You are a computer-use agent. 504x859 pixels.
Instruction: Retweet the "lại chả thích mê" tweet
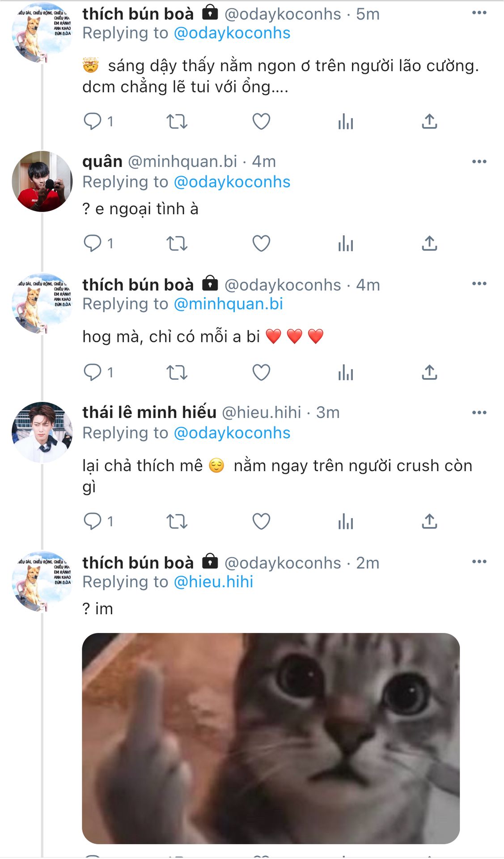177,521
